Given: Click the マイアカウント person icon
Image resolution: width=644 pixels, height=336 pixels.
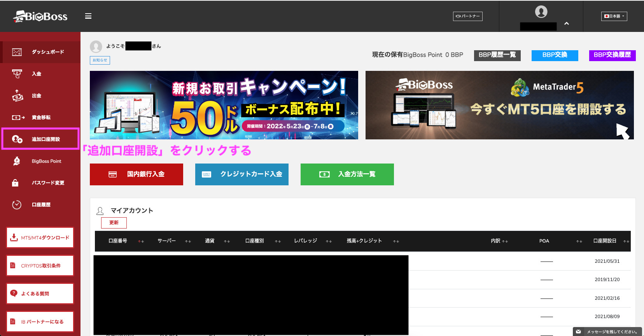Looking at the screenshot, I should pyautogui.click(x=100, y=211).
